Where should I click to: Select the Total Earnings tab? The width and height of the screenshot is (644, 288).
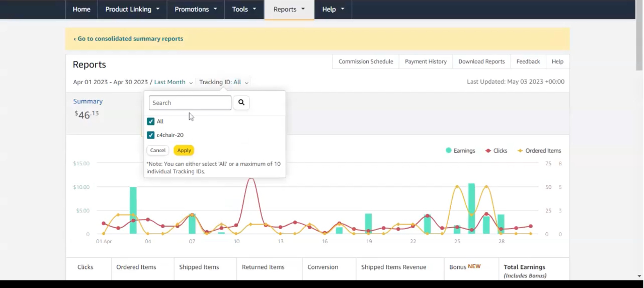pos(525,271)
